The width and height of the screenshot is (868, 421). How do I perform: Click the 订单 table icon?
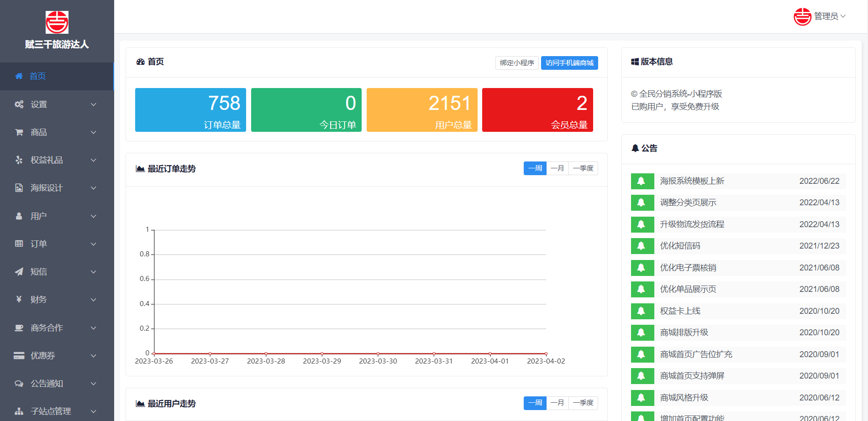tap(19, 244)
